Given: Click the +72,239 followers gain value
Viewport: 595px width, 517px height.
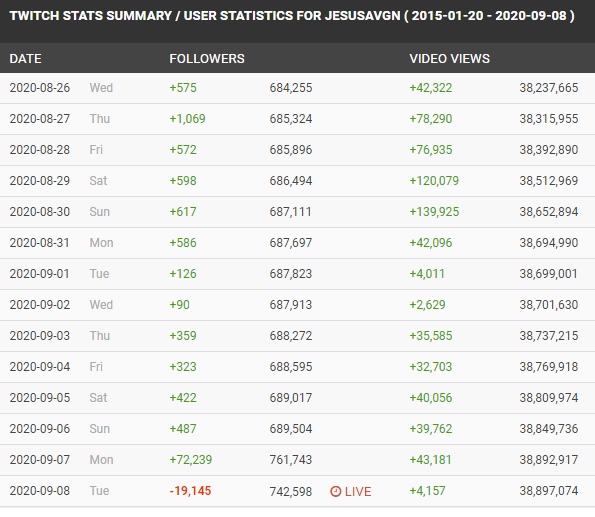Looking at the screenshot, I should point(190,460).
